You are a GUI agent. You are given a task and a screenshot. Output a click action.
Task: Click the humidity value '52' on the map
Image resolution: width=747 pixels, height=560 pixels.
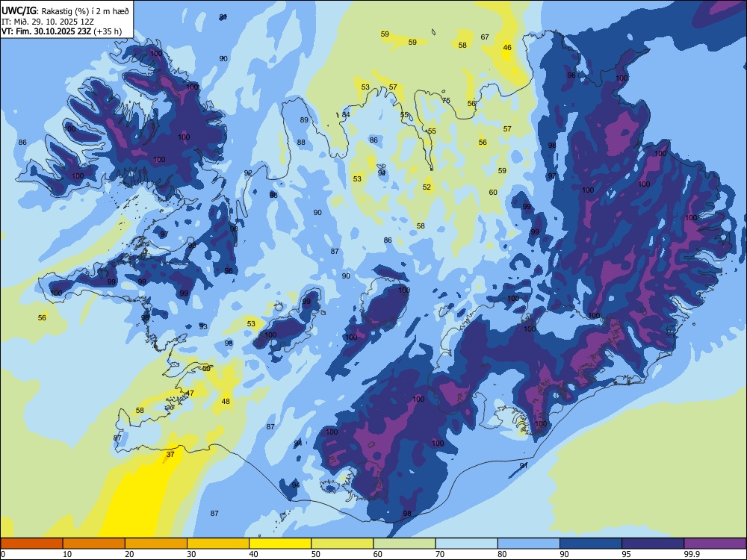tap(427, 187)
